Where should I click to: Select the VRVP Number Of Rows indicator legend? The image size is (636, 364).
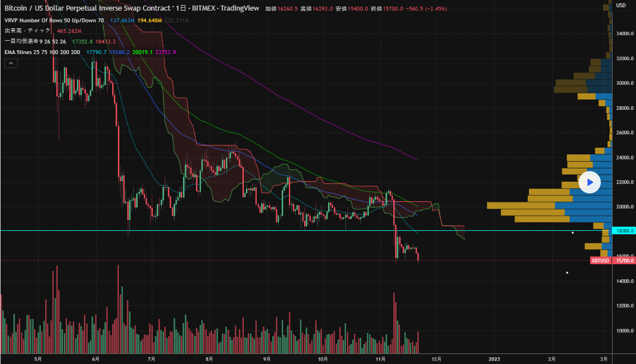point(54,20)
